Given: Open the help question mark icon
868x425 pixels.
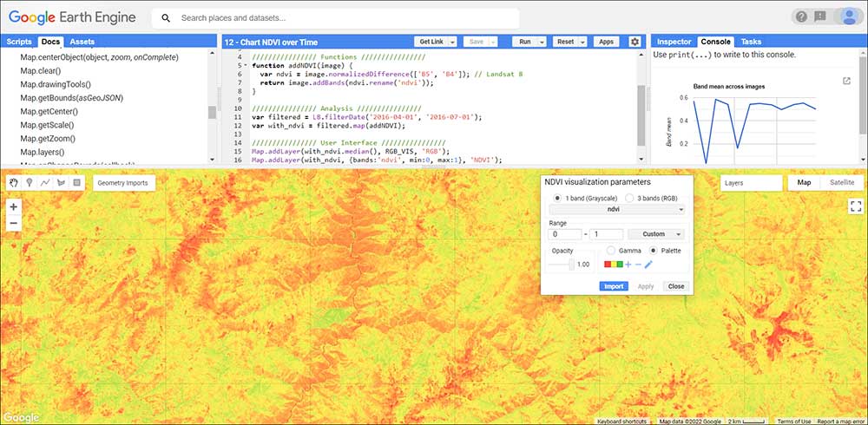Looking at the screenshot, I should (801, 16).
